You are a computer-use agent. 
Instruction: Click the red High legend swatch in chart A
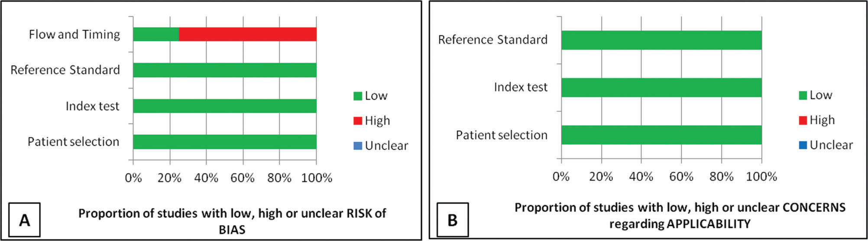(x=357, y=121)
